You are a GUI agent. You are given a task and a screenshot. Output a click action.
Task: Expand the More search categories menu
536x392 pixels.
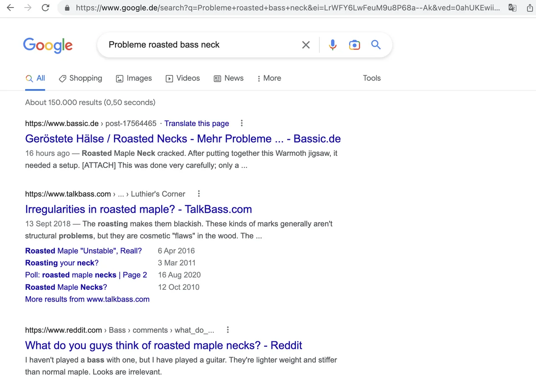pos(269,78)
